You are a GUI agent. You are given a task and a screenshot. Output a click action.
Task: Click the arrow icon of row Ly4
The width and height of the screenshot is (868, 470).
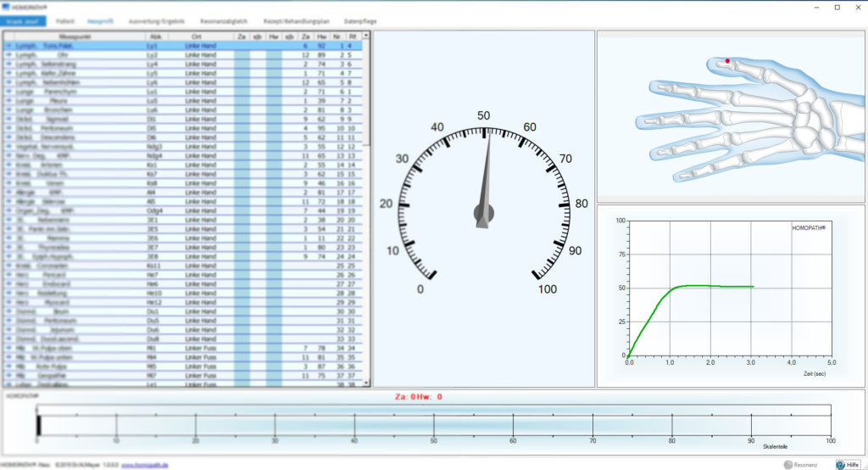point(8,64)
